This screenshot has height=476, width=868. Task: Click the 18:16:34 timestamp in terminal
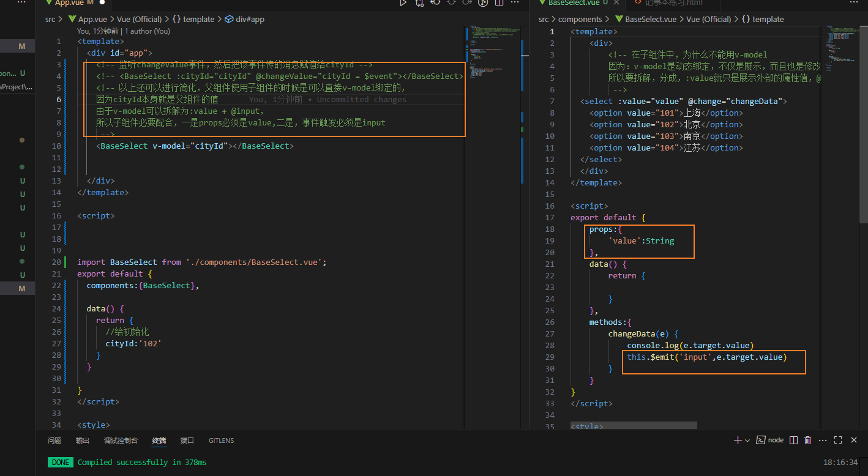click(x=841, y=463)
